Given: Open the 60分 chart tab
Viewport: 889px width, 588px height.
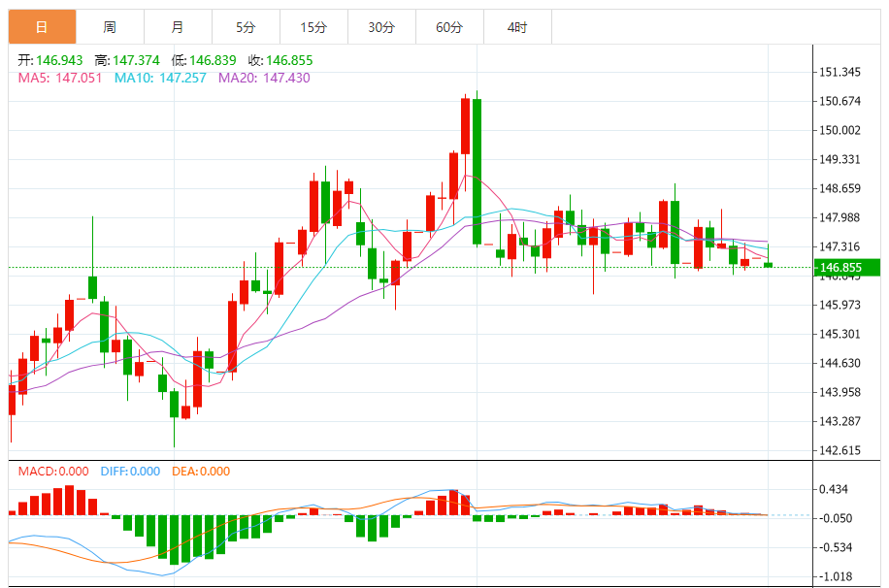Looking at the screenshot, I should pyautogui.click(x=450, y=26).
